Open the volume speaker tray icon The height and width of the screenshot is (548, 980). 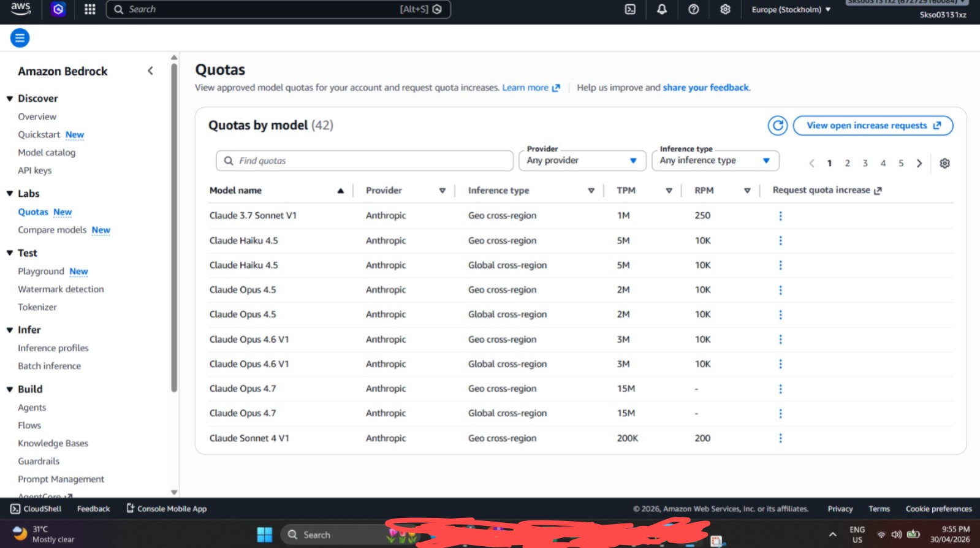click(897, 534)
